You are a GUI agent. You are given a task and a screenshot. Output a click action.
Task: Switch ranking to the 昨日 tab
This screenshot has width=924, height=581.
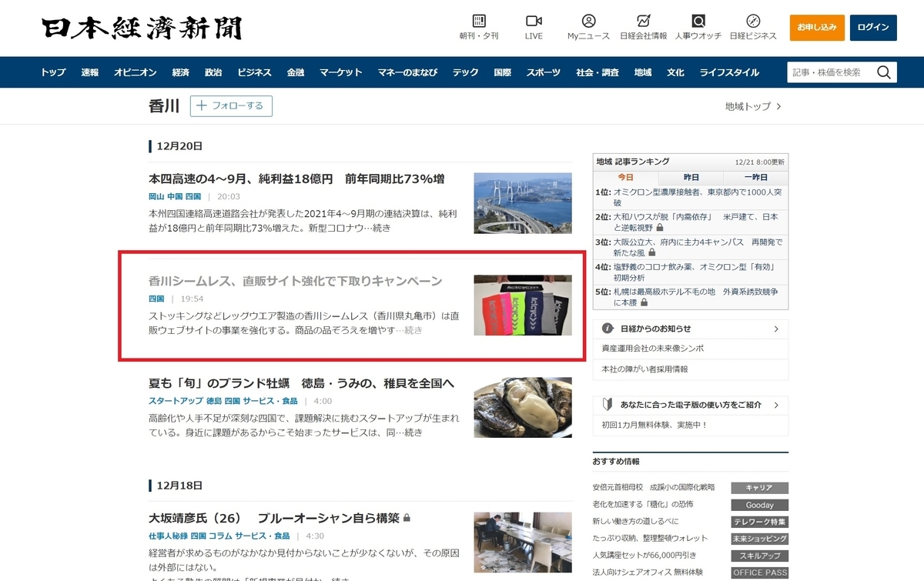[x=691, y=177]
